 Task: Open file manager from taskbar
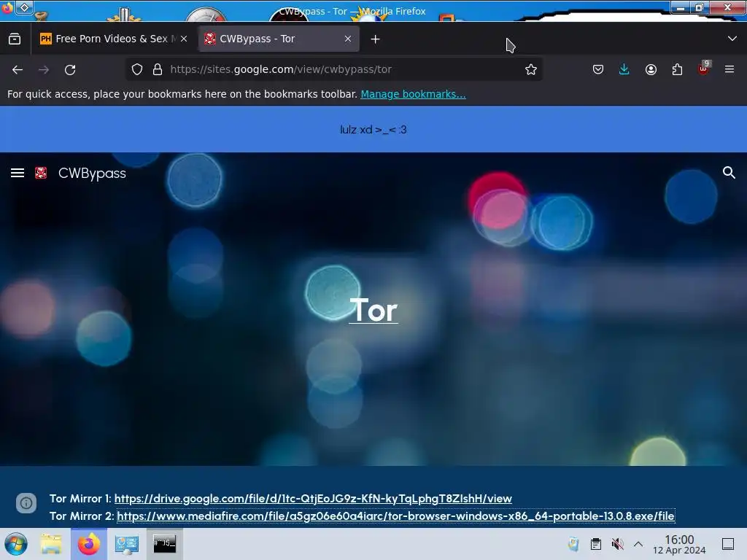tap(51, 544)
